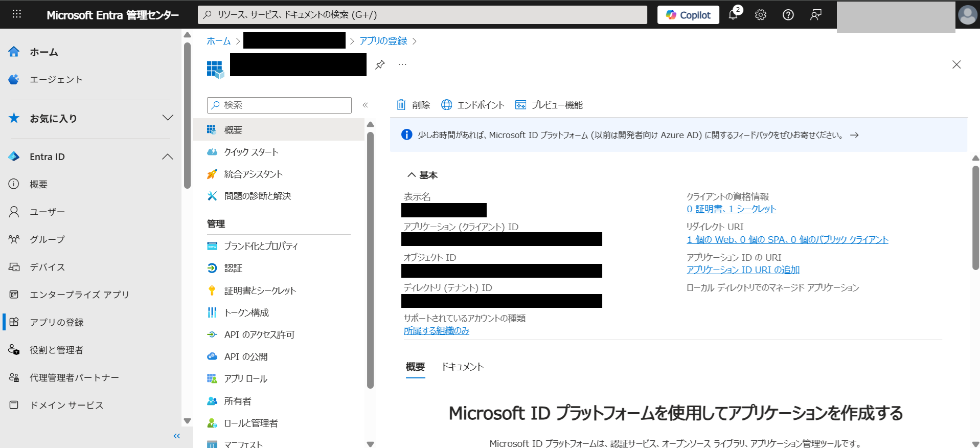Click the feedback person icon in header
The height and width of the screenshot is (448, 980).
(x=816, y=15)
